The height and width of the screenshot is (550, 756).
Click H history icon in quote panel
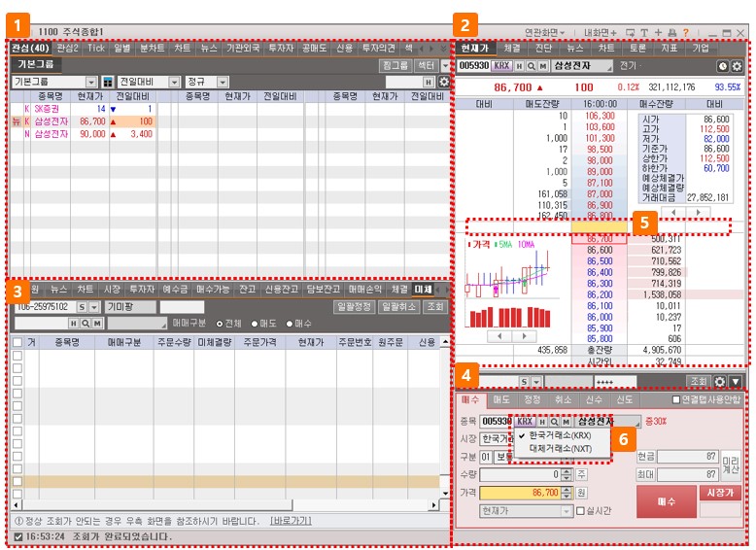pos(519,66)
